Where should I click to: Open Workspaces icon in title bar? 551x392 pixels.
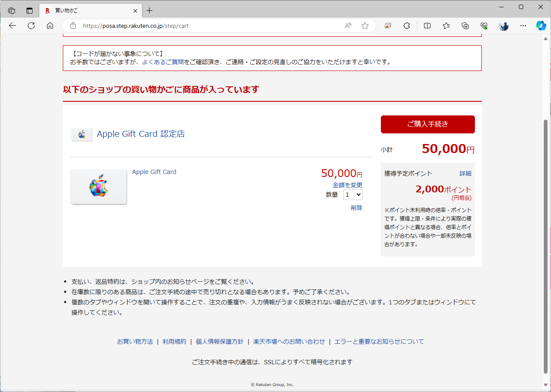(12, 10)
